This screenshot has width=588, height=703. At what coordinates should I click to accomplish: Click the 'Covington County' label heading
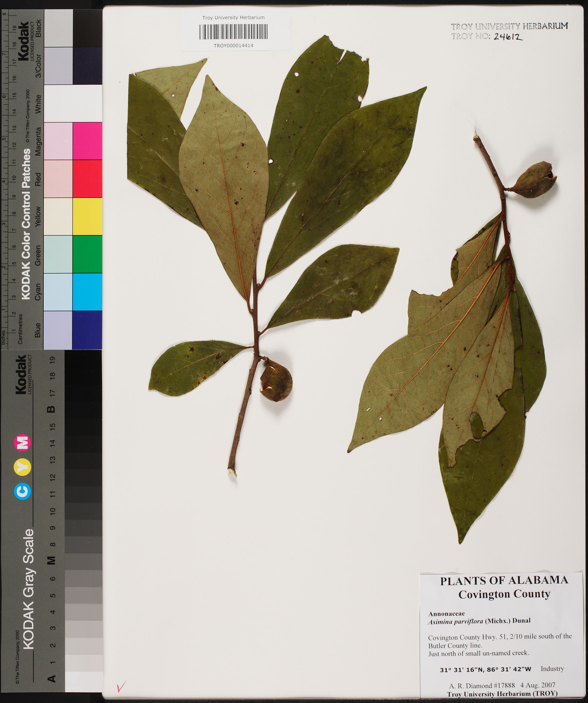click(504, 594)
